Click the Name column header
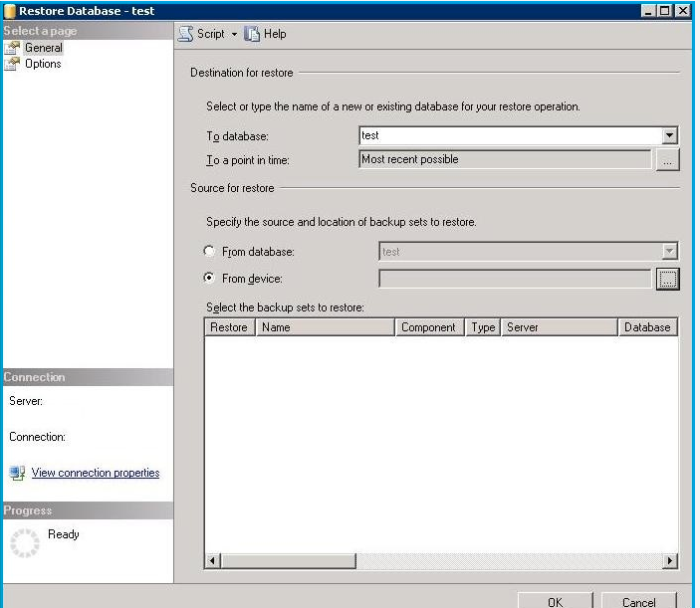This screenshot has height=608, width=700. coord(326,327)
